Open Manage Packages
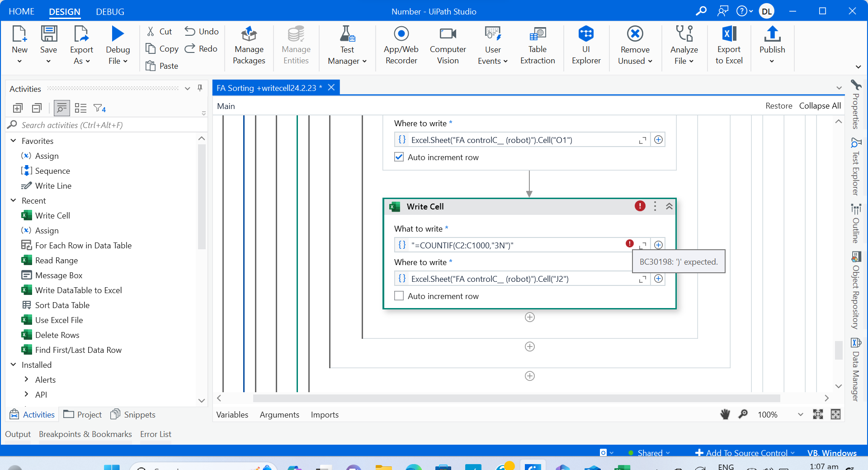Screen dimensions: 868x470 [249, 45]
